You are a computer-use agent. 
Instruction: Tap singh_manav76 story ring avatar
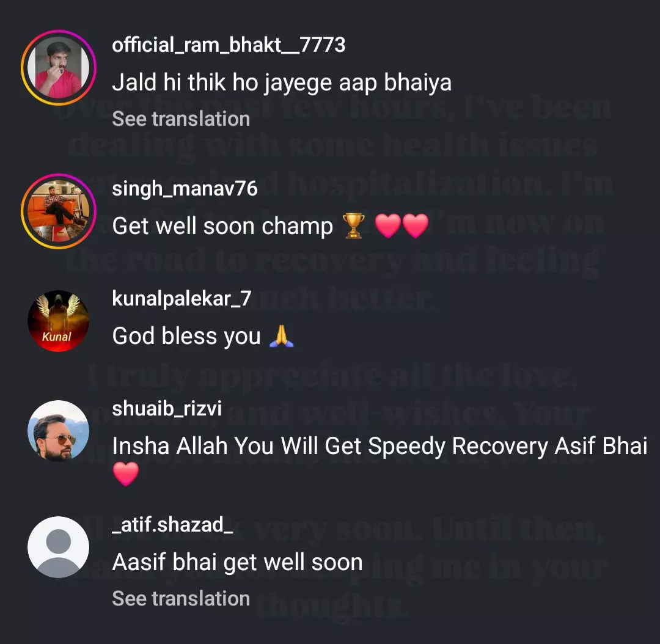pyautogui.click(x=59, y=211)
